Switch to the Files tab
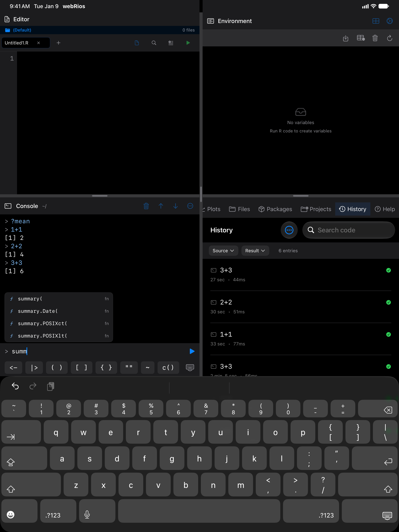 pyautogui.click(x=240, y=209)
